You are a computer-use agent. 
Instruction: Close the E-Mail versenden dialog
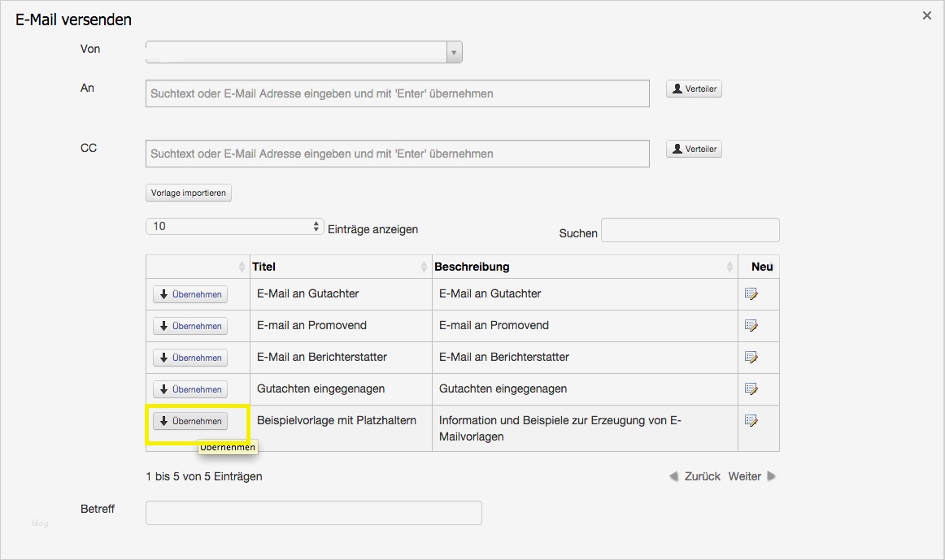click(x=927, y=15)
